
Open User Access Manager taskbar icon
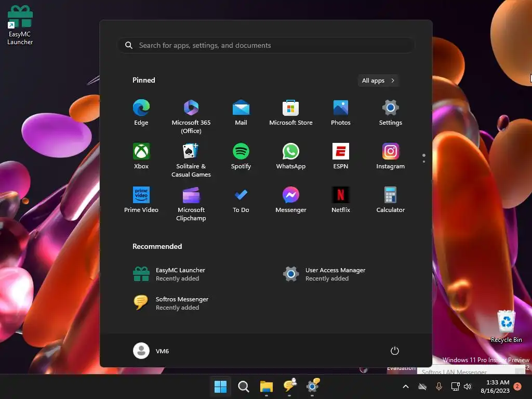tap(312, 387)
